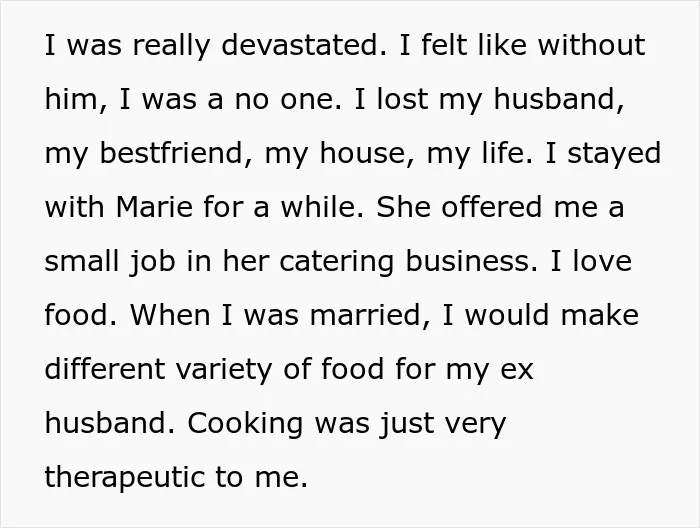The height and width of the screenshot is (528, 700).
Task: Click the word 'When' in sixth line
Action: [170, 315]
